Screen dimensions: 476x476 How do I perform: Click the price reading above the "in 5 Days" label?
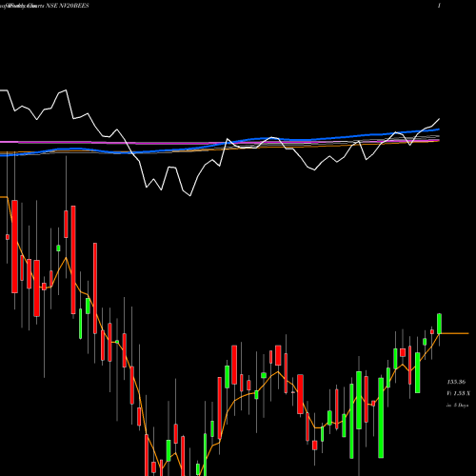coord(456,382)
